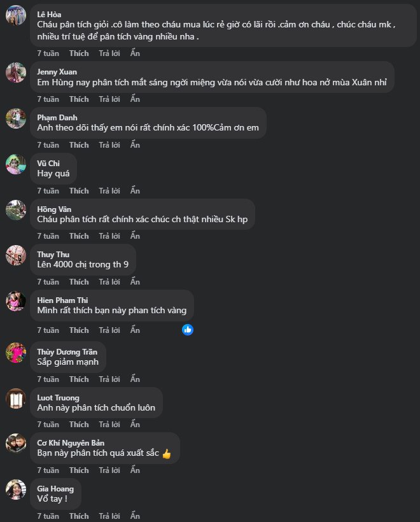The image size is (420, 522).
Task: Open Thuy Thu's profile picture
Action: point(16,255)
